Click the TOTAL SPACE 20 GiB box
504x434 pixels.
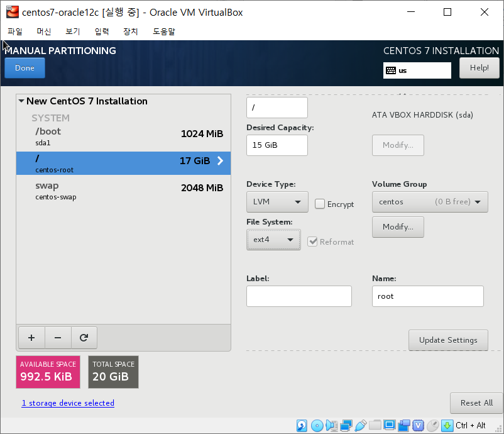coord(114,372)
